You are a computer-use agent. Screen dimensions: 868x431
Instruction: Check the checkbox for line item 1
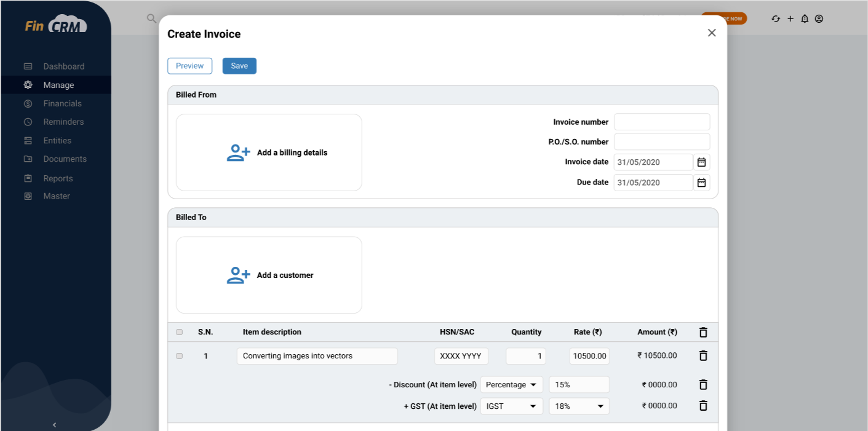tap(179, 355)
